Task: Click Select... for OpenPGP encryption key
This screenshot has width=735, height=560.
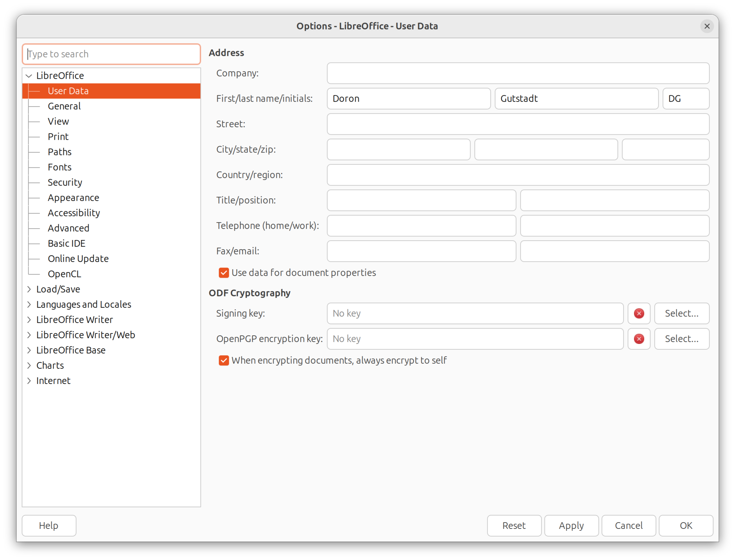Action: [682, 339]
